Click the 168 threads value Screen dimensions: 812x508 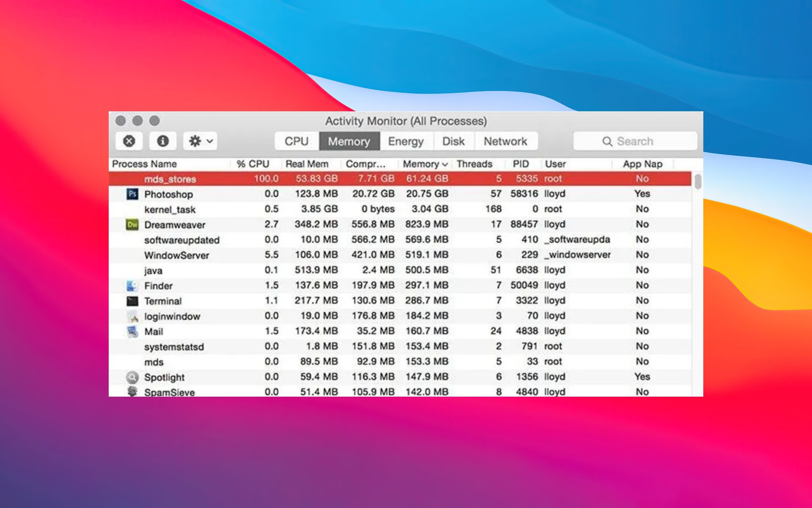pos(493,209)
